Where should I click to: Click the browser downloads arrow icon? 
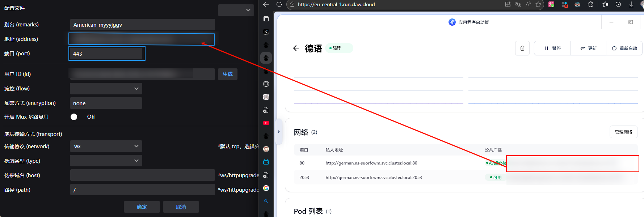tap(631, 4)
